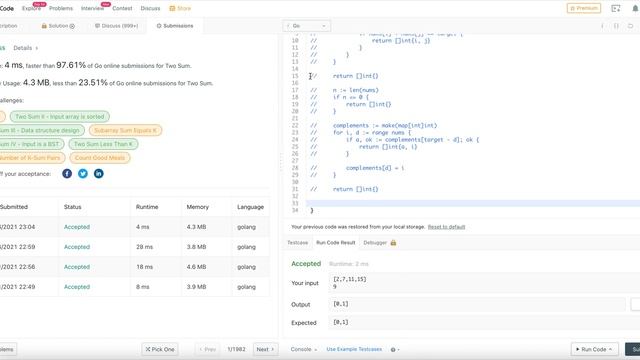Click the Pick One button
640x360 pixels.
click(x=160, y=349)
